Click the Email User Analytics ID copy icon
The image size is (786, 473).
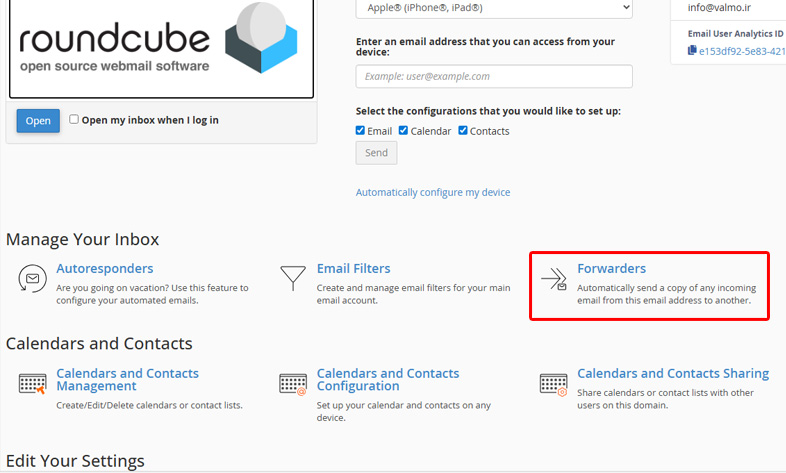(691, 50)
